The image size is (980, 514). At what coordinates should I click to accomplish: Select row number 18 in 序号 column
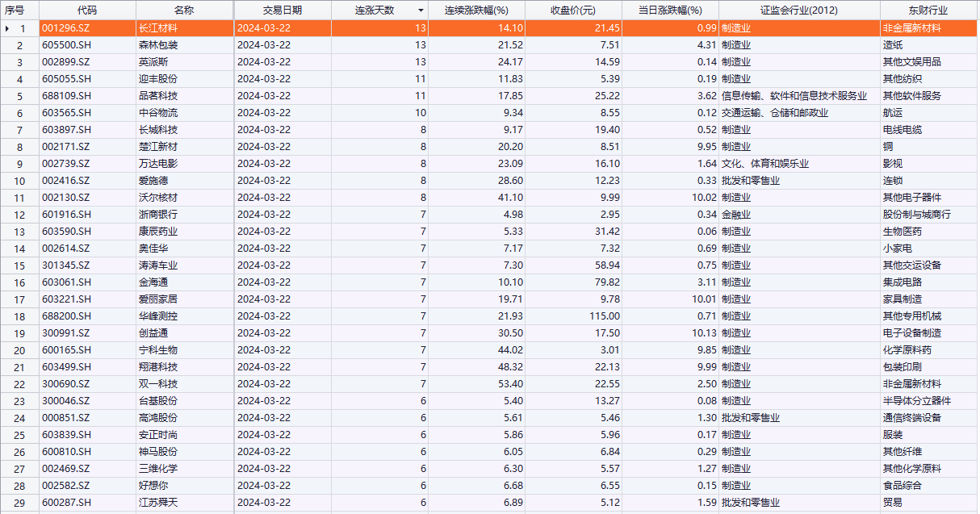20,316
